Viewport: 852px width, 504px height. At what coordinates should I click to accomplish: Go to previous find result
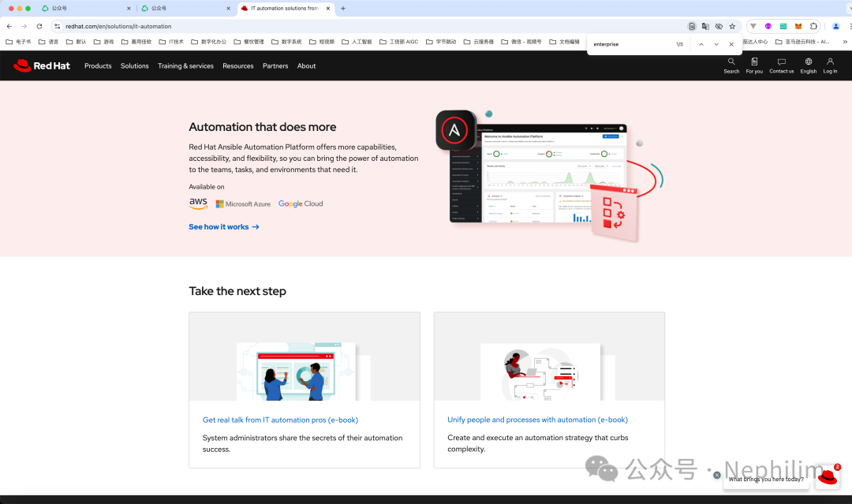point(701,44)
